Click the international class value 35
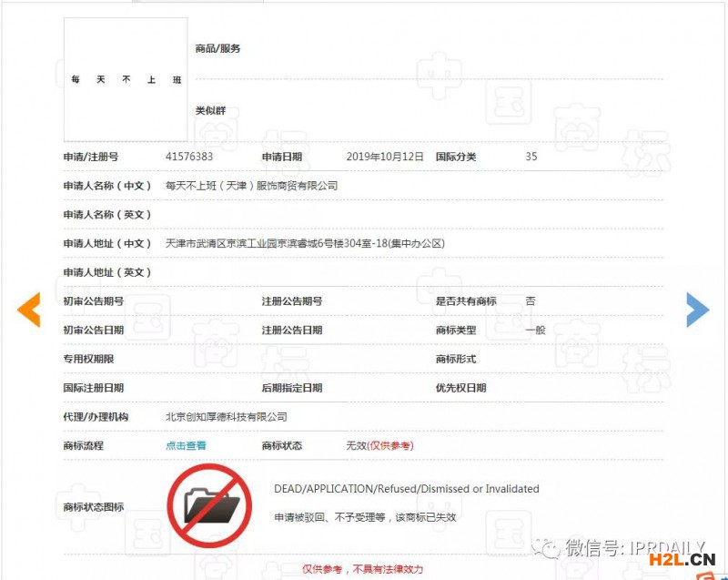Image resolution: width=728 pixels, height=580 pixels. pos(531,157)
